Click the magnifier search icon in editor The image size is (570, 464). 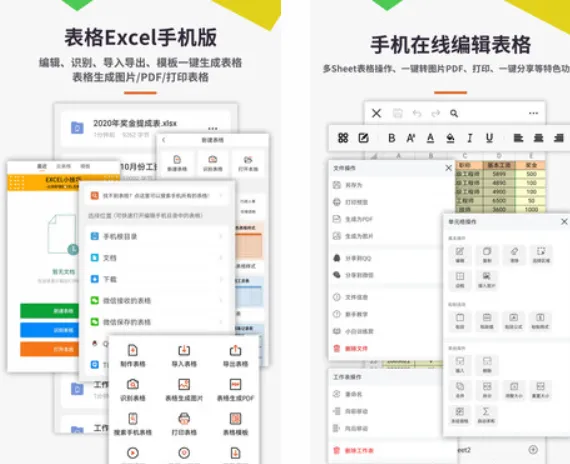coord(454,113)
